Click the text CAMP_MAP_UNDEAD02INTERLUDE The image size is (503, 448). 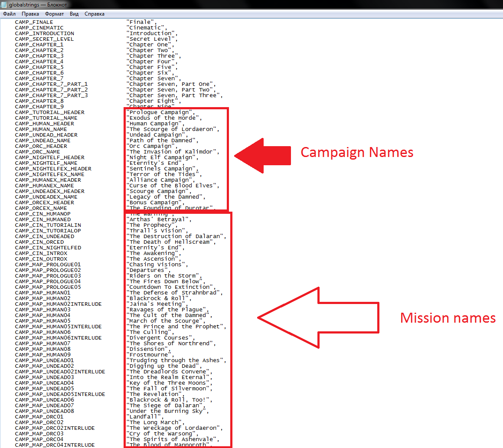pyautogui.click(x=60, y=372)
